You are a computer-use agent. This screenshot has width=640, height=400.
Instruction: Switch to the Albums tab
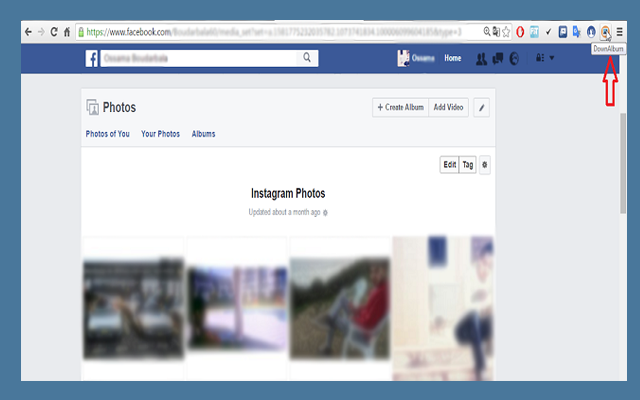pyautogui.click(x=203, y=134)
